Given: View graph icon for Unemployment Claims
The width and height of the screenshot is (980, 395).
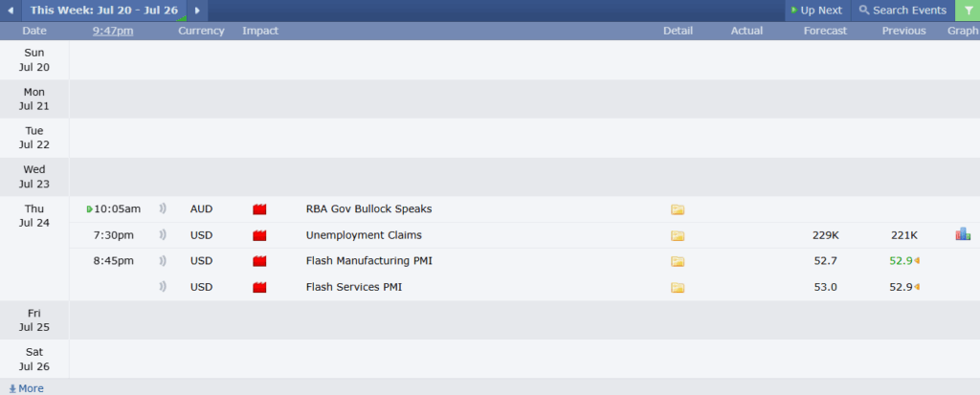Looking at the screenshot, I should (x=963, y=234).
